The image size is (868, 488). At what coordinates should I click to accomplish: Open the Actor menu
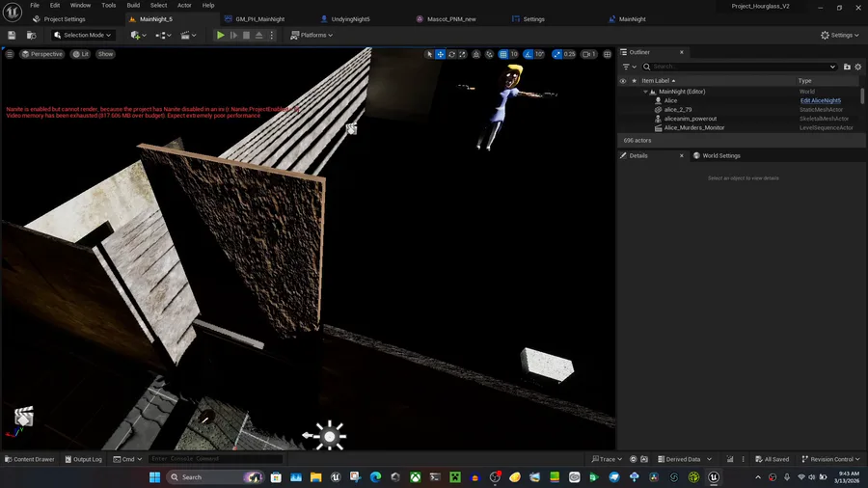(184, 5)
